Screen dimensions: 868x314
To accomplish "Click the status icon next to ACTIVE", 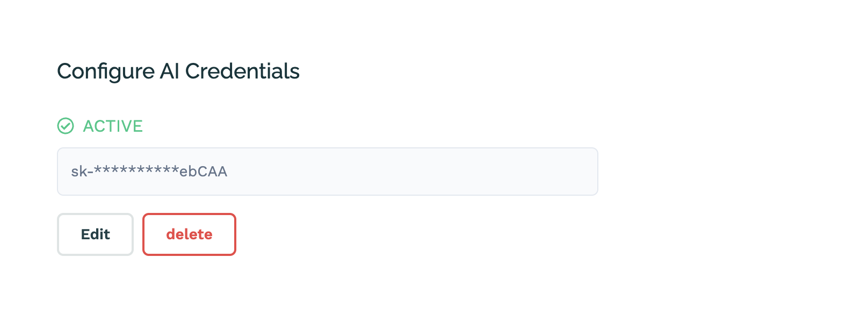I will pyautogui.click(x=66, y=126).
